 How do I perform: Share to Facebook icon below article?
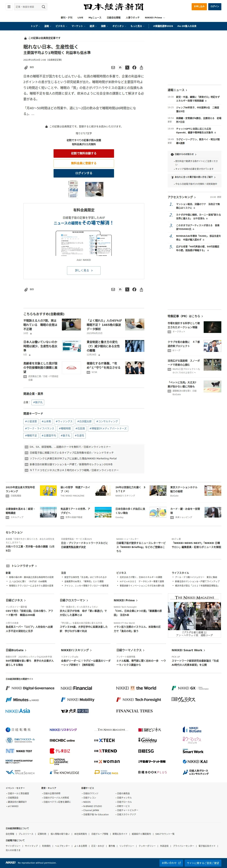[x=134, y=289]
